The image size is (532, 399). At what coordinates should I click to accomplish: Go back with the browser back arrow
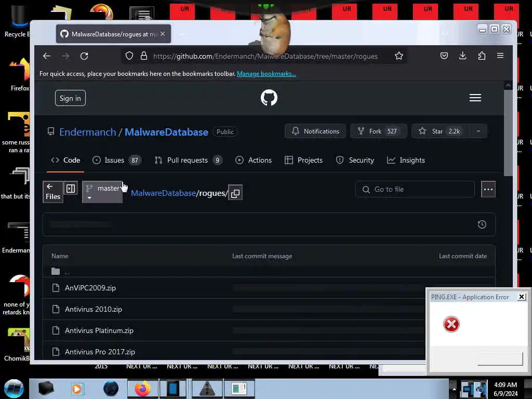pyautogui.click(x=46, y=56)
